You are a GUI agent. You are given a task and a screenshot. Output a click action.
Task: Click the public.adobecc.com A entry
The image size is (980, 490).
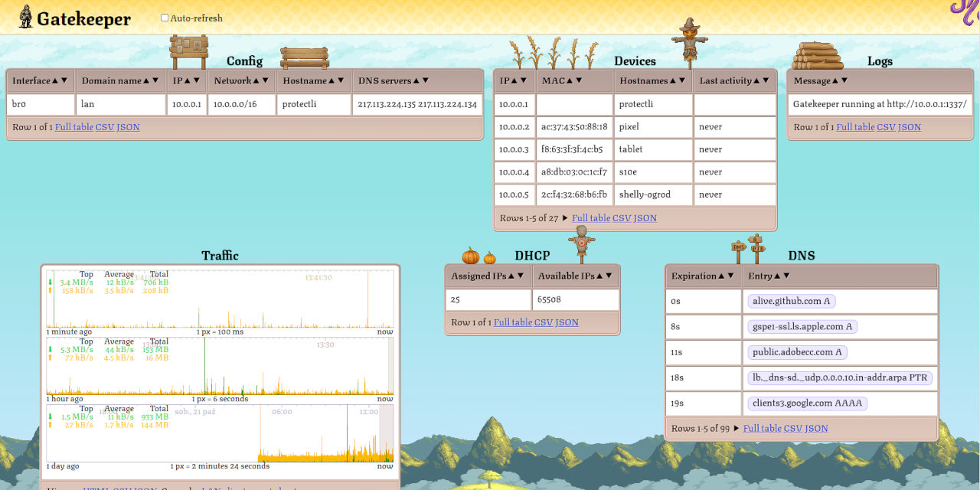[797, 352]
